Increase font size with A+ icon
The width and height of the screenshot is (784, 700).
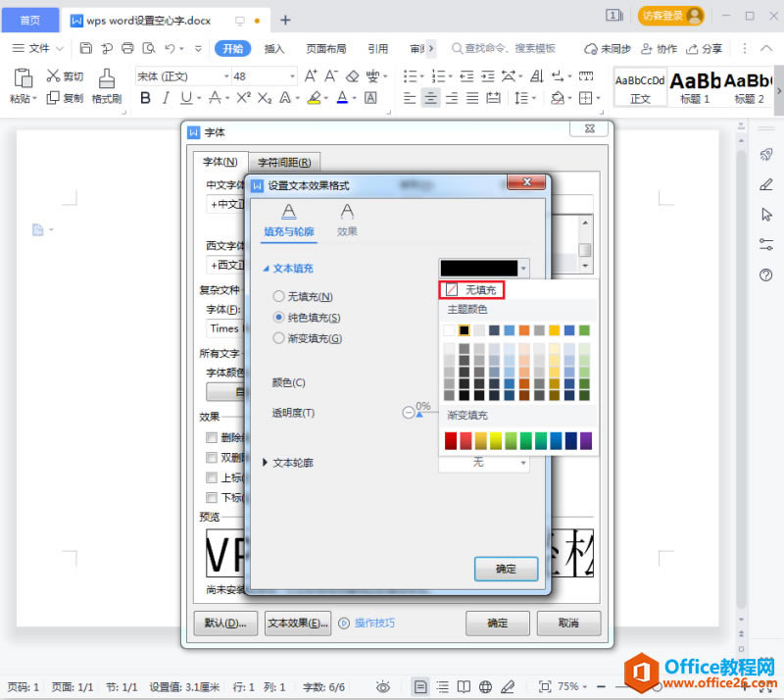click(311, 76)
